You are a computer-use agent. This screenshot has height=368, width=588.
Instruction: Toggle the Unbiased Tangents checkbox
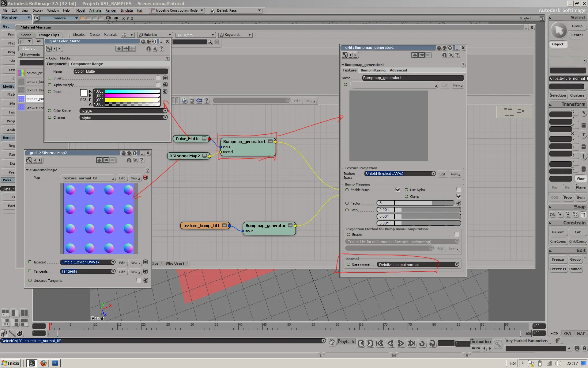(139, 280)
